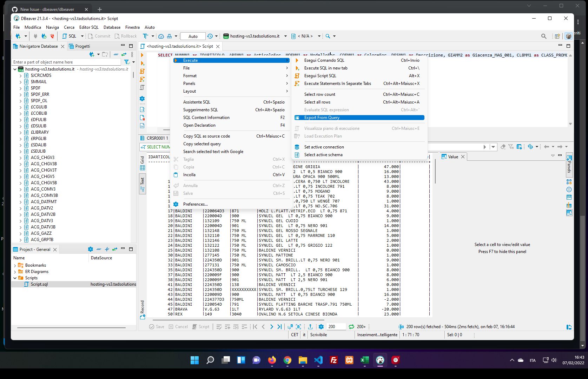Image resolution: width=588 pixels, height=379 pixels.
Task: Open the SQL editor dropdown arrow
Action: point(82,36)
